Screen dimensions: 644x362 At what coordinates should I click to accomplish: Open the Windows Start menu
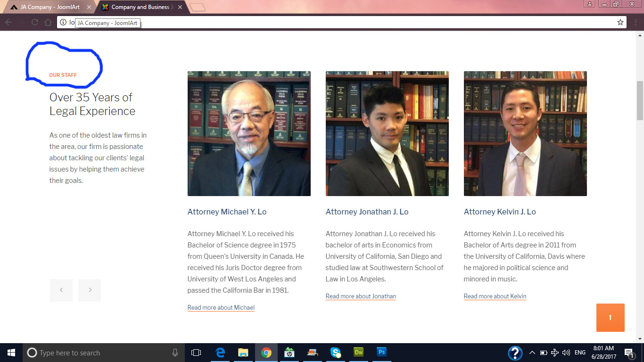point(11,353)
